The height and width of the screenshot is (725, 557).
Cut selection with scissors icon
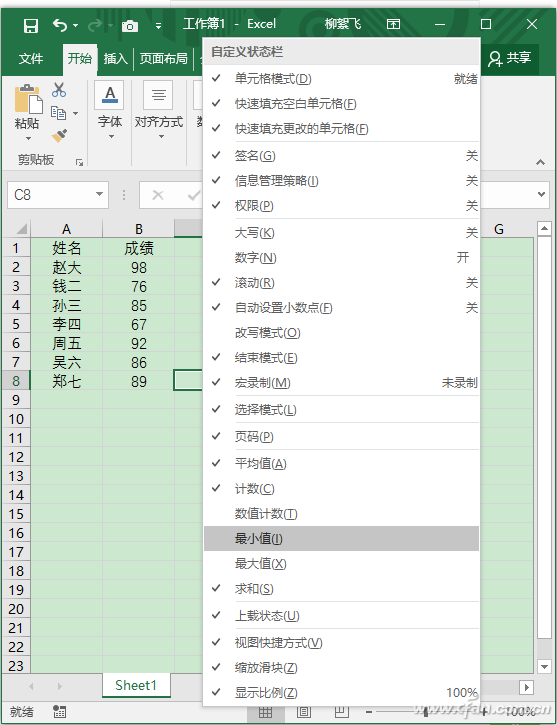pos(59,90)
